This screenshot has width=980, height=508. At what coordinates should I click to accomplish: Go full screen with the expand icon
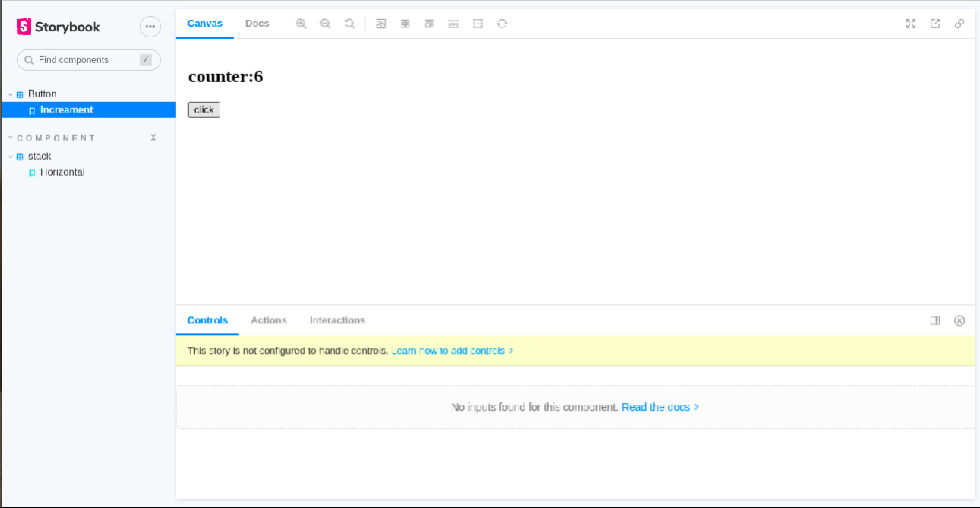click(x=911, y=24)
